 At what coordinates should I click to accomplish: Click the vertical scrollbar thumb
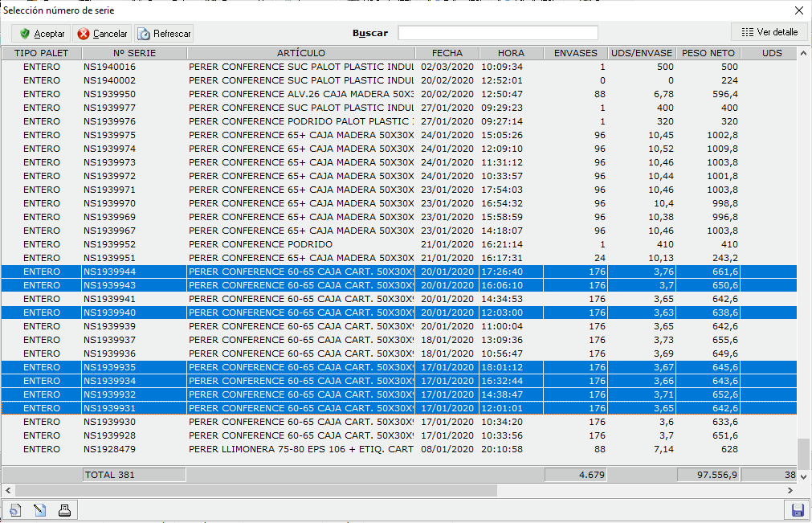803,454
